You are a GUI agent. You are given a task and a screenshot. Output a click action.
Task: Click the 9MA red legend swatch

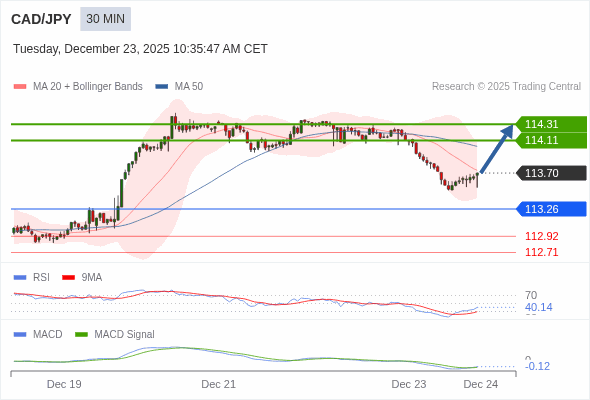click(x=68, y=278)
